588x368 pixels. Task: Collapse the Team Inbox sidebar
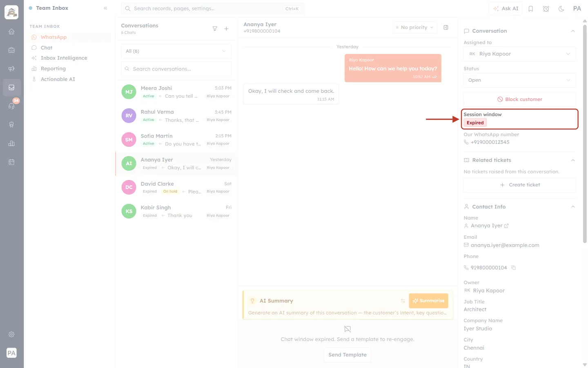105,8
